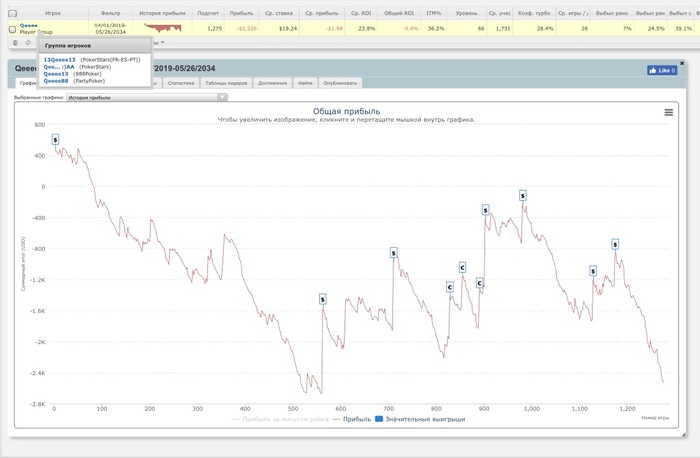Open the Qeeee88 PartyPoker player link
The image size is (700, 458).
pyautogui.click(x=56, y=81)
